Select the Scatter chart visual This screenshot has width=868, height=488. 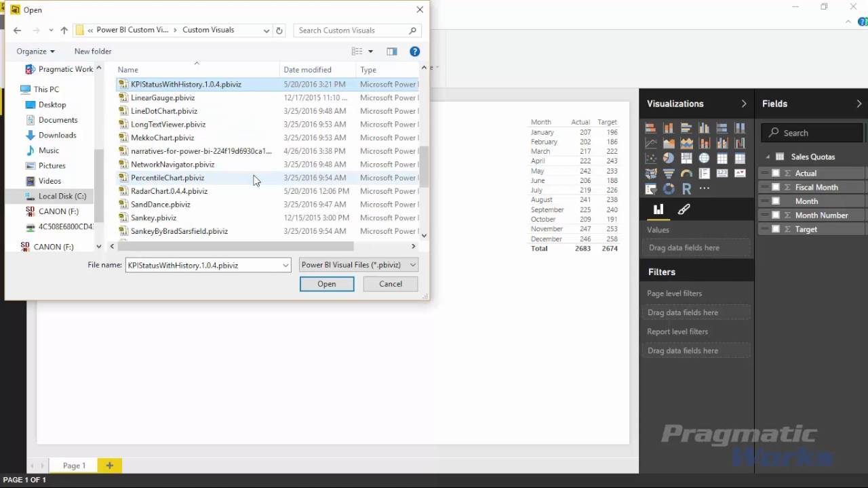click(x=651, y=158)
